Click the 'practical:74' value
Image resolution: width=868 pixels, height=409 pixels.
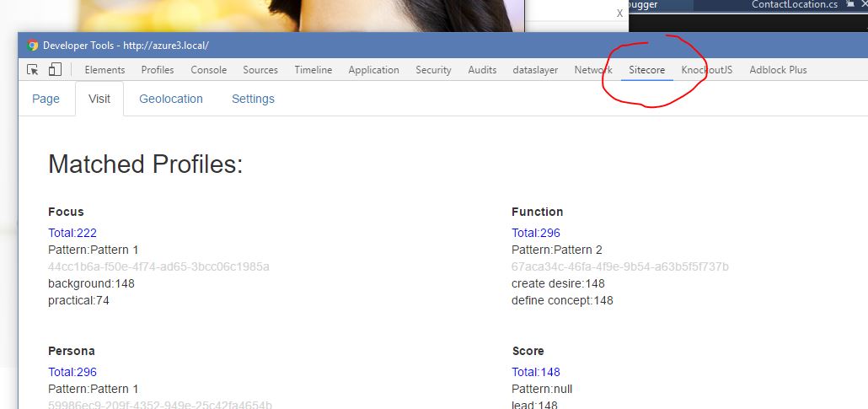(x=78, y=301)
